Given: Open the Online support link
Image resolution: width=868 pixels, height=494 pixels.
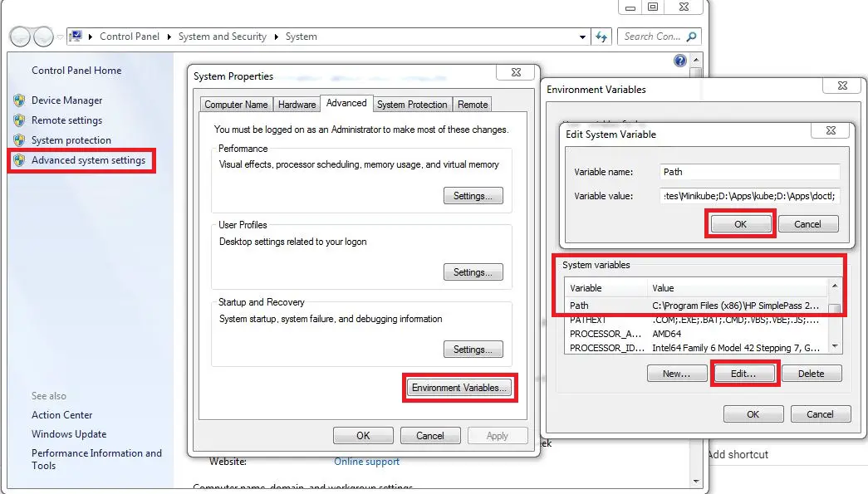Looking at the screenshot, I should pyautogui.click(x=366, y=461).
